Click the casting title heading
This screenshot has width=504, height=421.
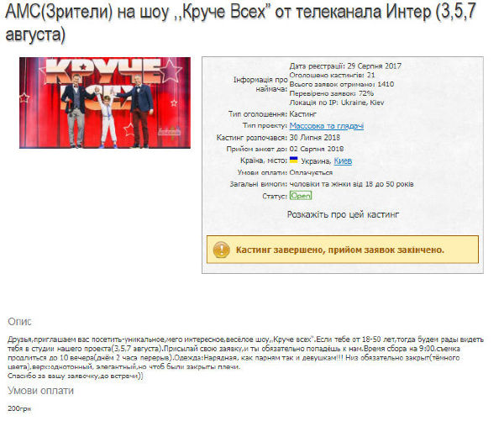tap(240, 23)
